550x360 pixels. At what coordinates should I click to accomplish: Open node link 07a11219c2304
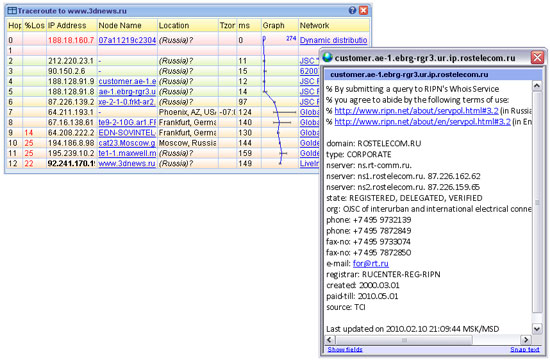(127, 40)
